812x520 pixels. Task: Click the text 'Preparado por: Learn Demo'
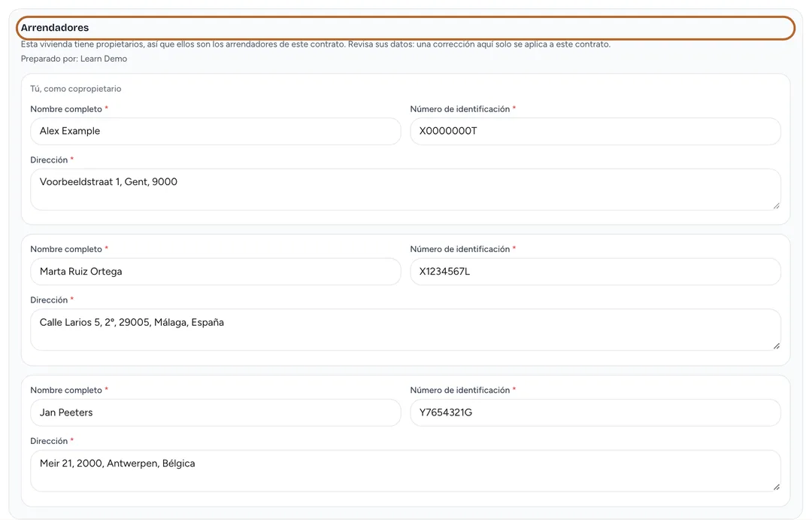[74, 59]
